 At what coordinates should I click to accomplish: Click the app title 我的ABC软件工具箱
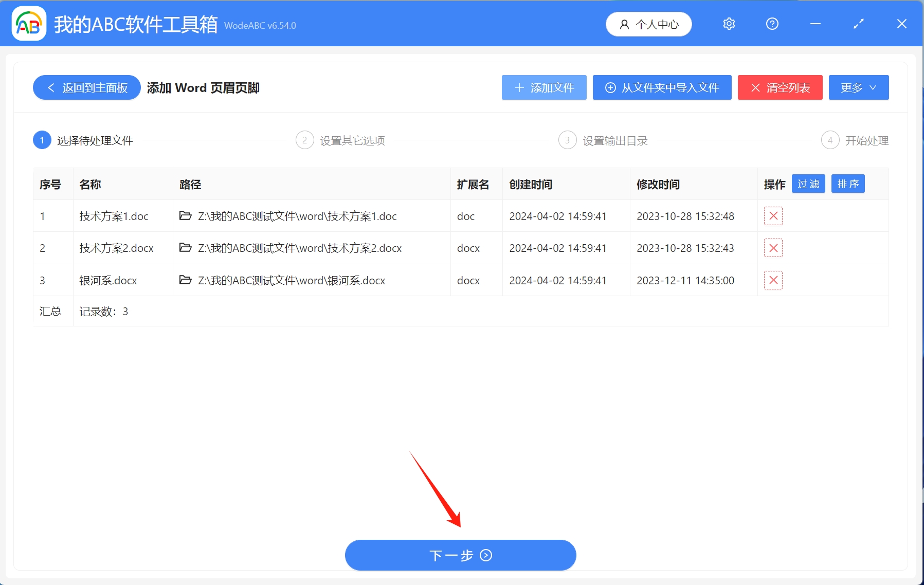136,24
